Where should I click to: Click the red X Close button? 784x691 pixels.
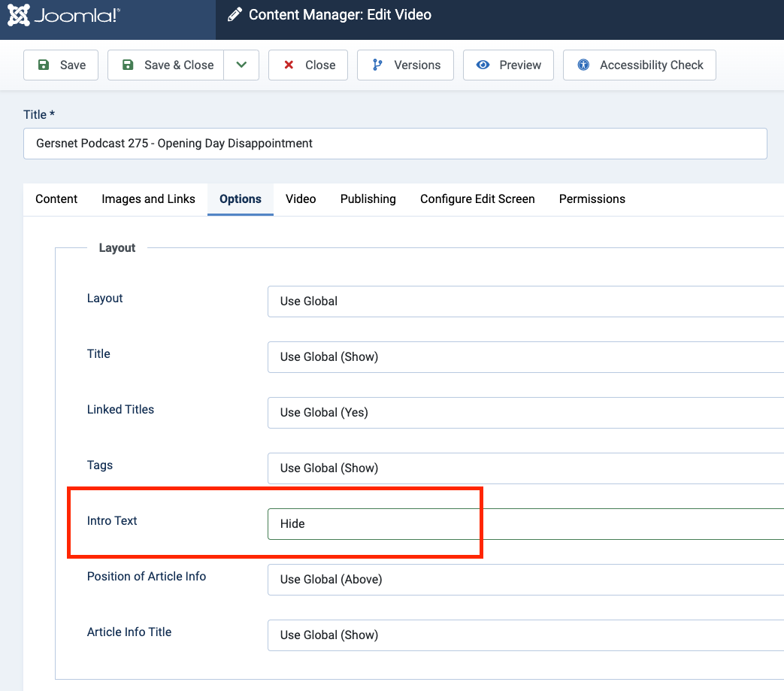(308, 65)
